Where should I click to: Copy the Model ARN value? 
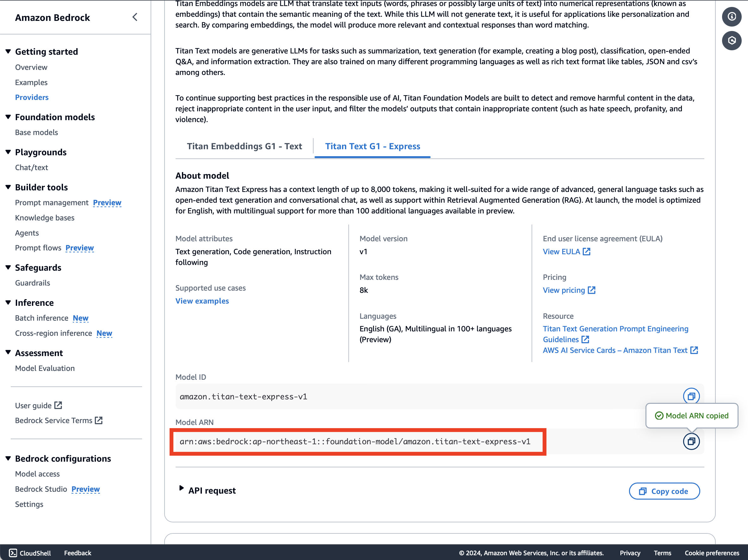pos(691,441)
